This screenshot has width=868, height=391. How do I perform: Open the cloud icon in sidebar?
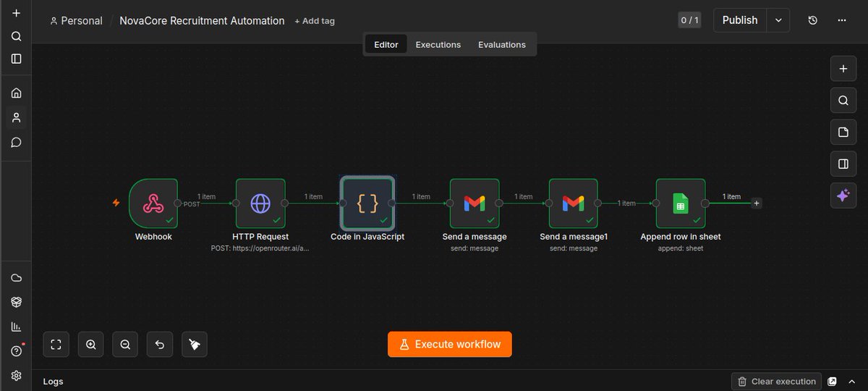click(x=16, y=278)
